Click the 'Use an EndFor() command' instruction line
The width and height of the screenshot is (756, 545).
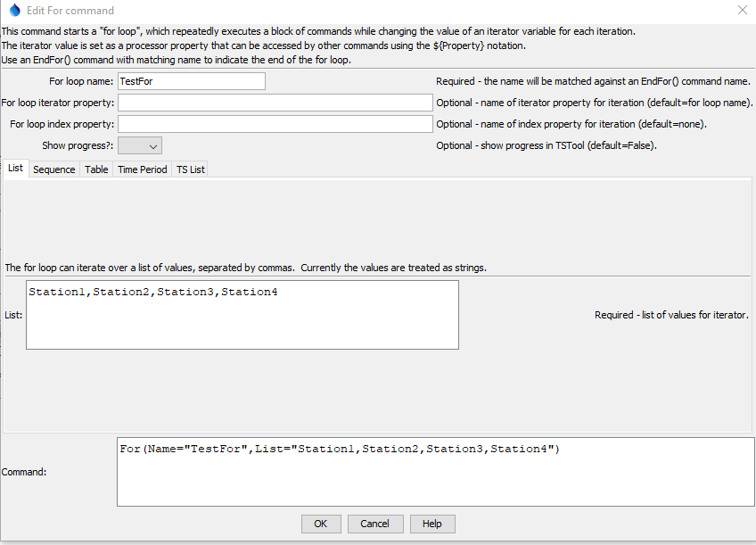(x=176, y=61)
